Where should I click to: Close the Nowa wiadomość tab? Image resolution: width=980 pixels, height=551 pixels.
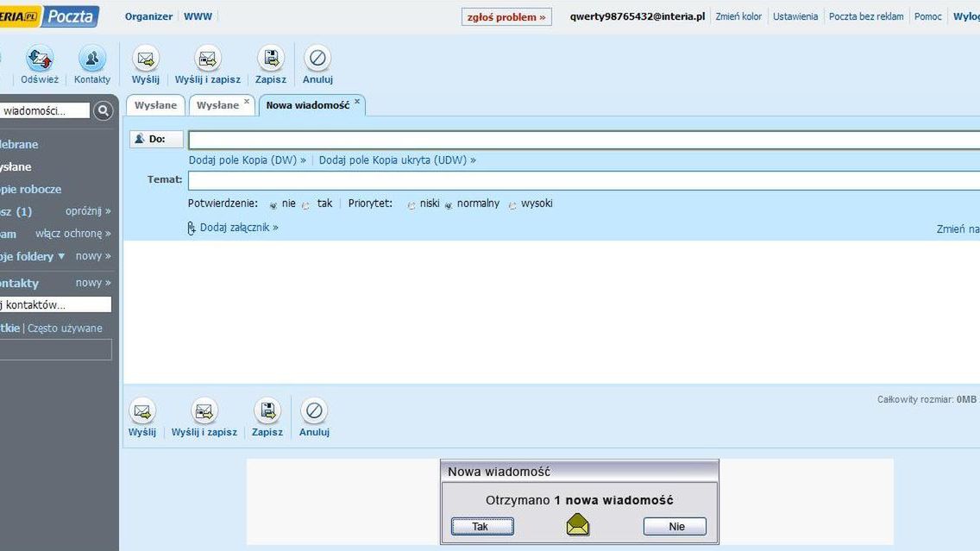[357, 101]
